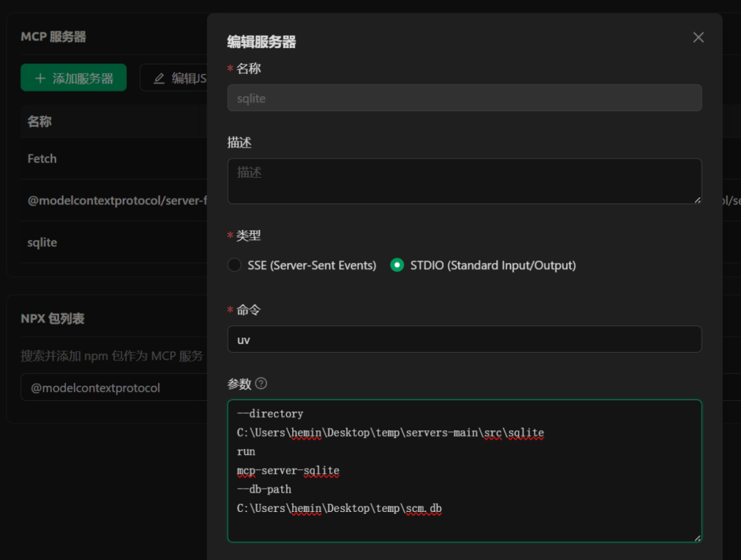741x560 pixels.
Task: Open the help tooltip icon next to 参数
Action: 261,384
